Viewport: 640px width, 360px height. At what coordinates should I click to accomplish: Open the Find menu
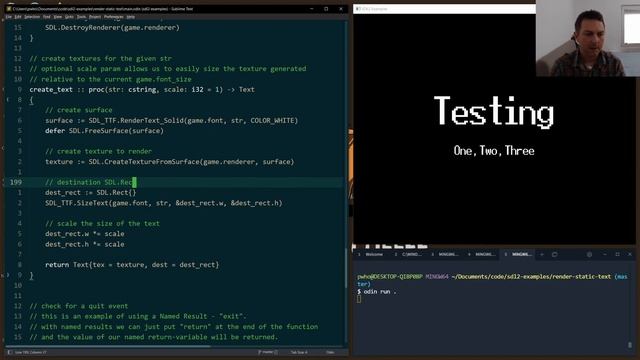47,17
